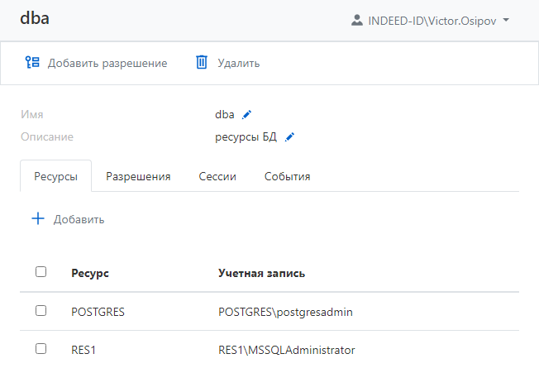This screenshot has height=392, width=539.
Task: Click the plus icon to add resource
Action: (x=37, y=219)
